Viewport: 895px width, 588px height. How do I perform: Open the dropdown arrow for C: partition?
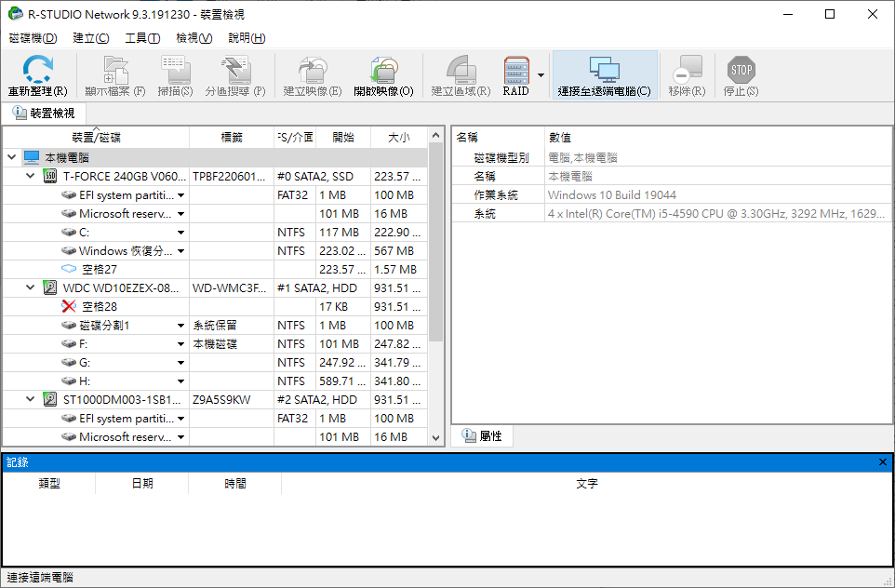(x=180, y=233)
